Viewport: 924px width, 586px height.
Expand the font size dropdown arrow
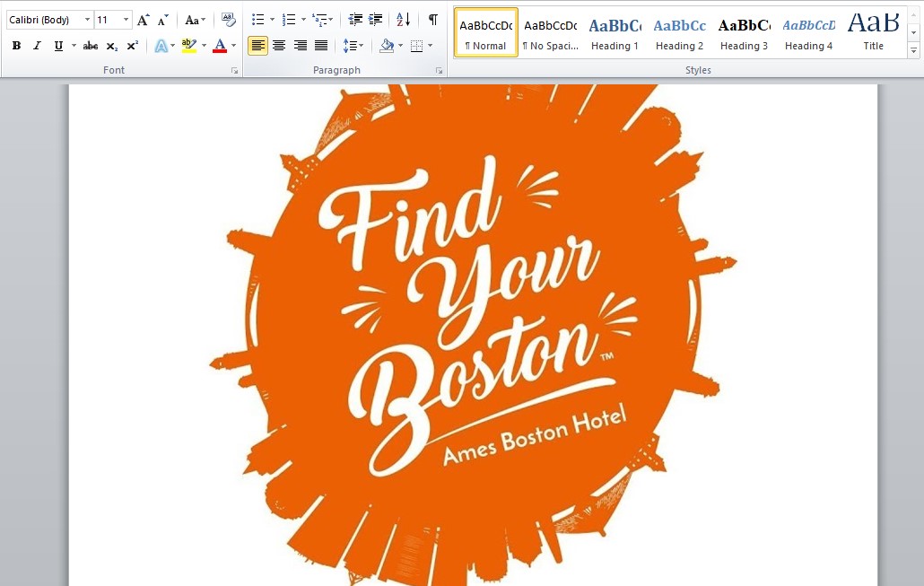tap(126, 20)
